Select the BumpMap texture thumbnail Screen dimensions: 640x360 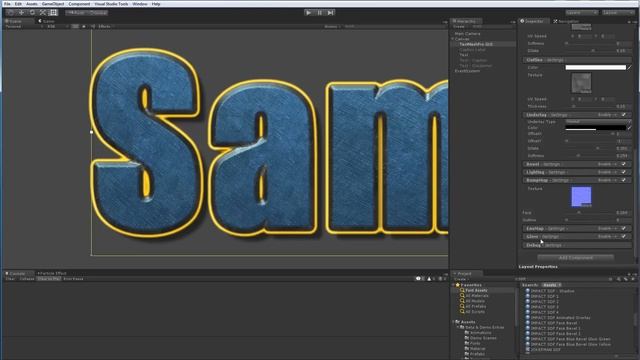[x=581, y=197]
